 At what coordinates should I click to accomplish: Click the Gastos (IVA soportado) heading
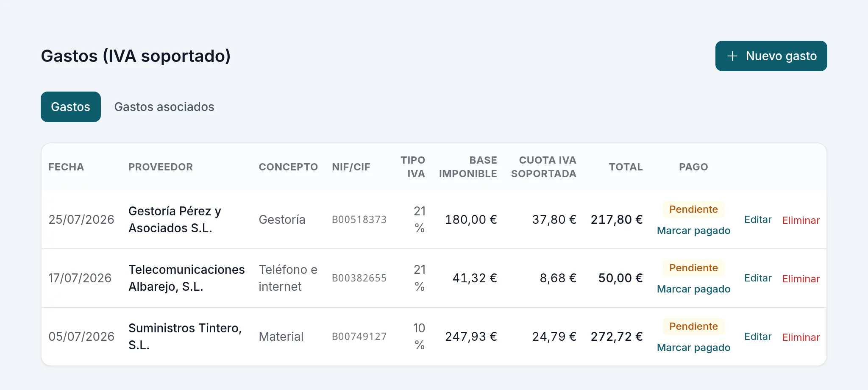[136, 56]
